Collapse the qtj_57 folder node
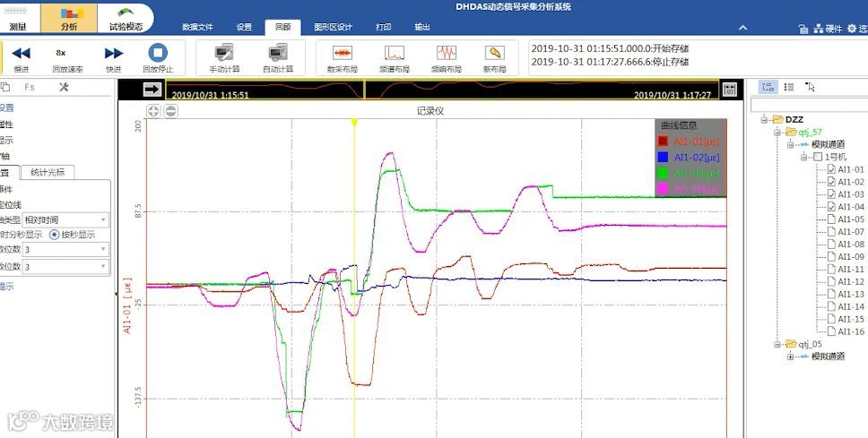The height and width of the screenshot is (438, 868). [777, 132]
